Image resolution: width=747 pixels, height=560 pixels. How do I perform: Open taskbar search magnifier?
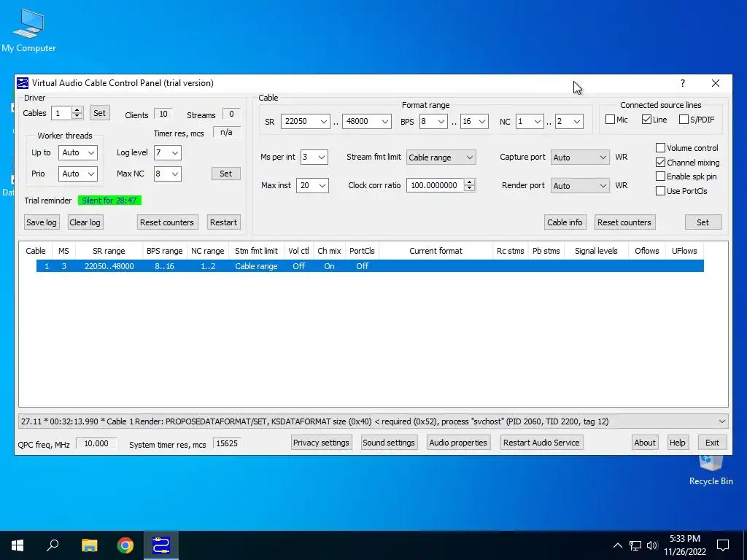click(53, 545)
